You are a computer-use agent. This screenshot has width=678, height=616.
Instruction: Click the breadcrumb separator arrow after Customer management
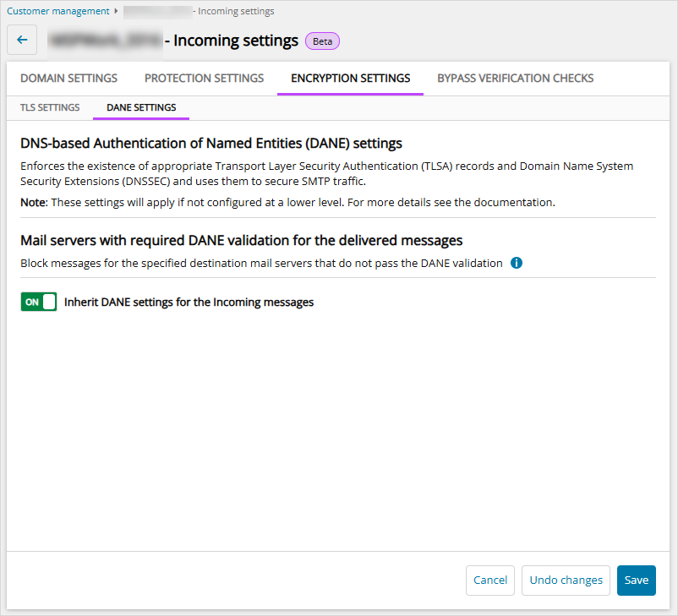(x=116, y=11)
